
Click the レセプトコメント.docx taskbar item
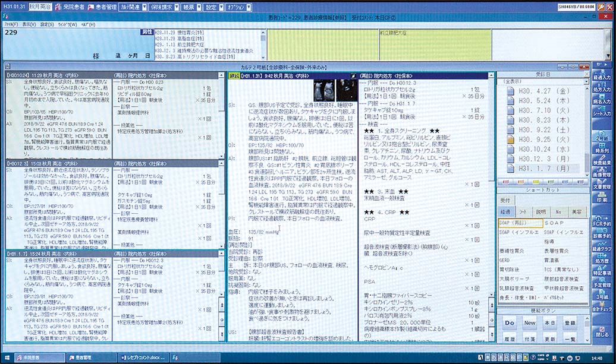point(140,357)
